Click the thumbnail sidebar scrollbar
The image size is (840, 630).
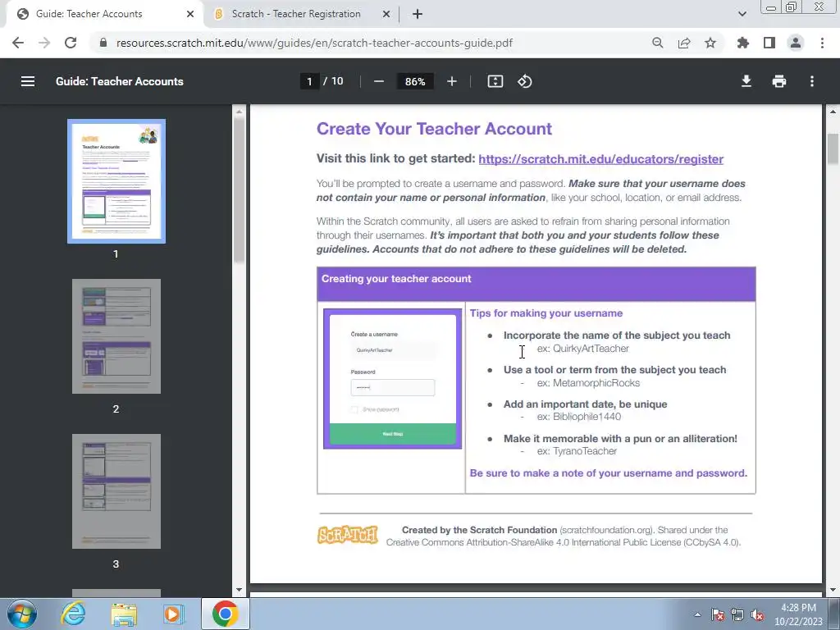[x=239, y=190]
